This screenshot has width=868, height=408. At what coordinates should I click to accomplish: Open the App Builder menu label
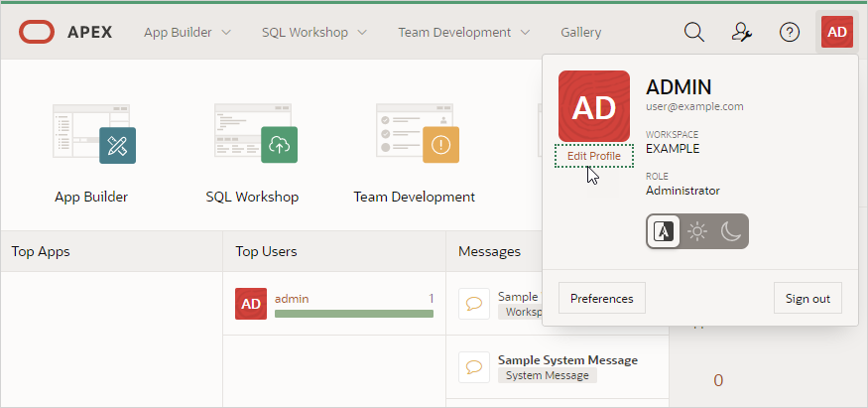[x=178, y=33]
